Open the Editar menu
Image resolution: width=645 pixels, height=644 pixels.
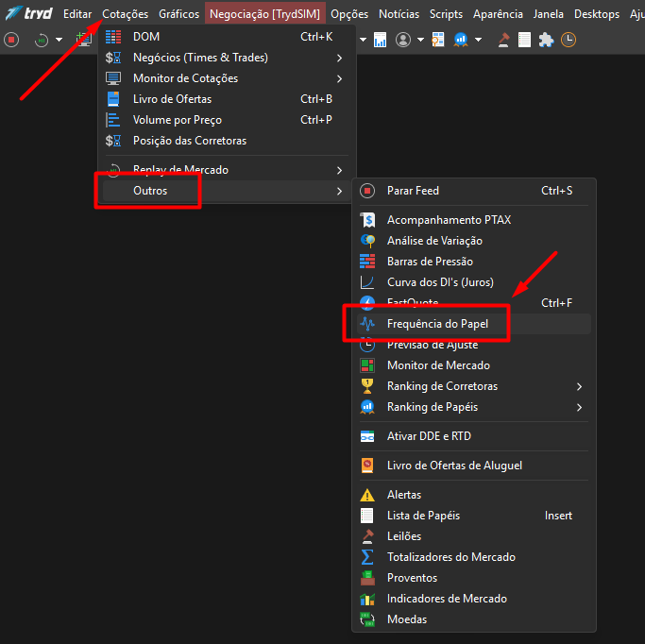77,14
